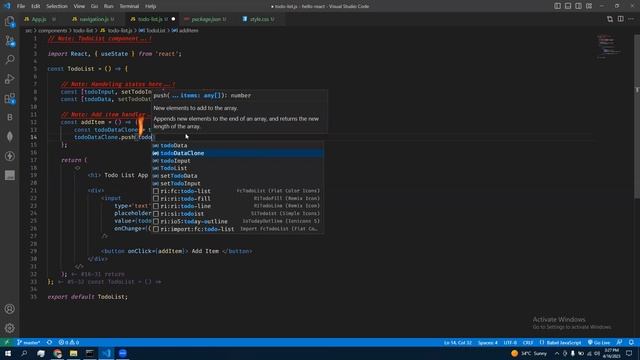Open the View menu
The width and height of the screenshot is (640, 360).
point(79,6)
